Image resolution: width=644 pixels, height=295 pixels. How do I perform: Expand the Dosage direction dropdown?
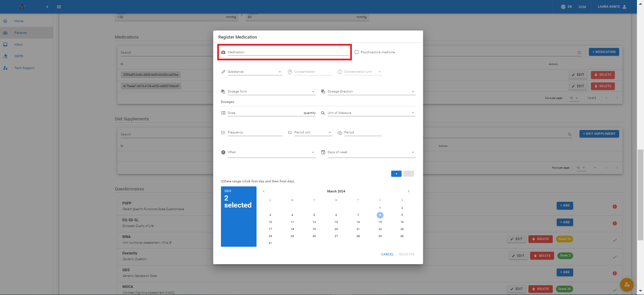click(371, 92)
